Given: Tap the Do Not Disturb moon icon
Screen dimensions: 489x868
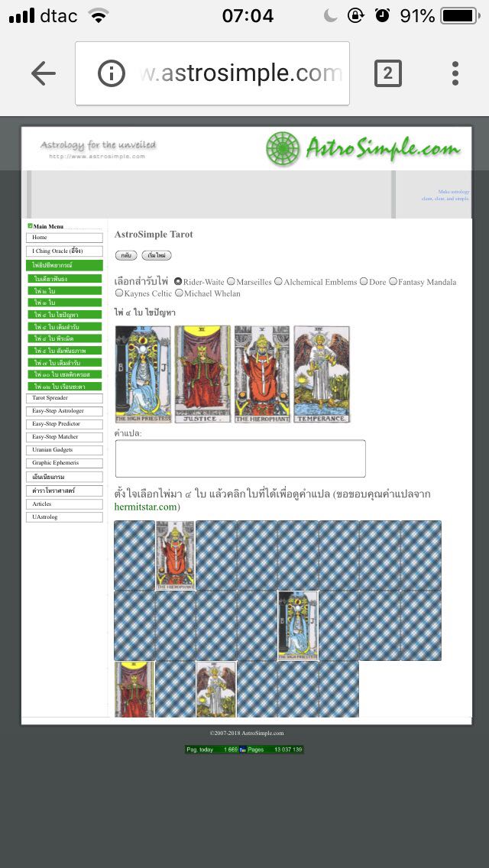Looking at the screenshot, I should click(x=331, y=16).
